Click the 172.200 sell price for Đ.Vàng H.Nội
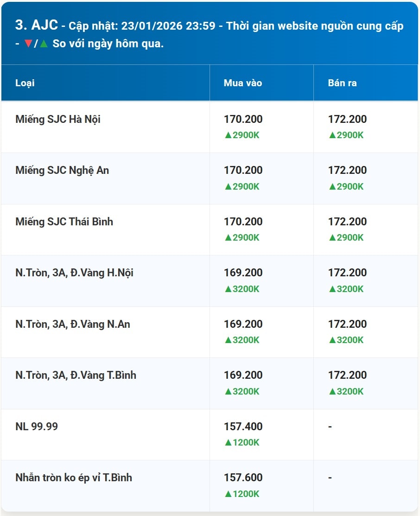 pos(347,273)
